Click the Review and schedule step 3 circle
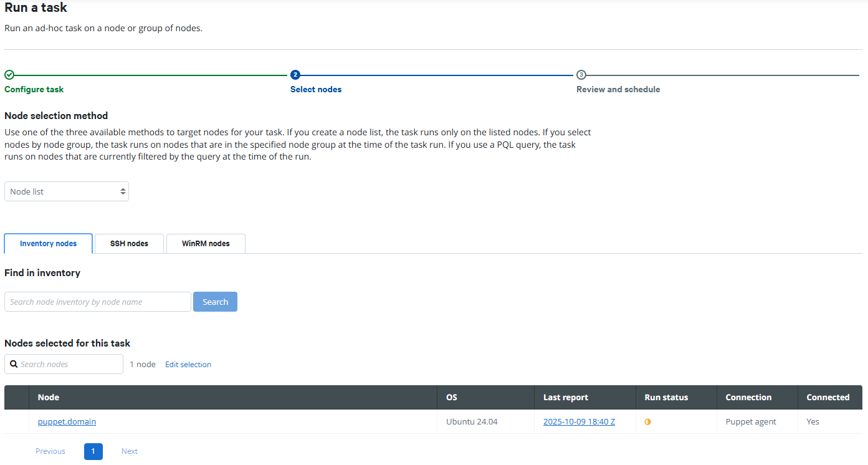The image size is (868, 465). point(581,74)
